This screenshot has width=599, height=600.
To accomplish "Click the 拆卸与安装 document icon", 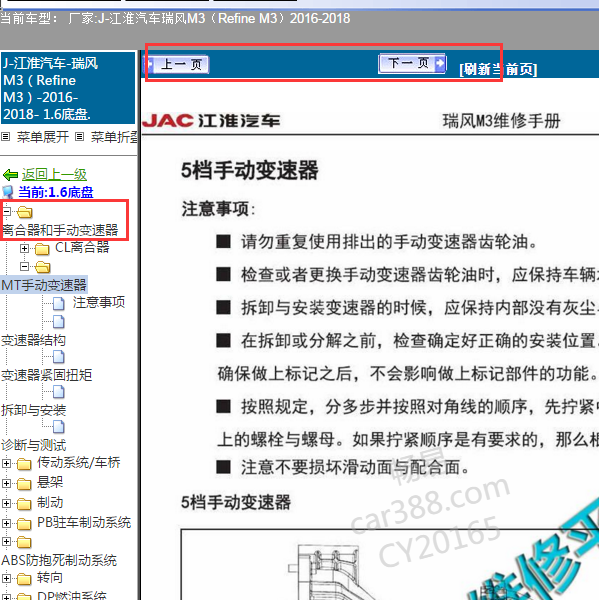I will (59, 391).
